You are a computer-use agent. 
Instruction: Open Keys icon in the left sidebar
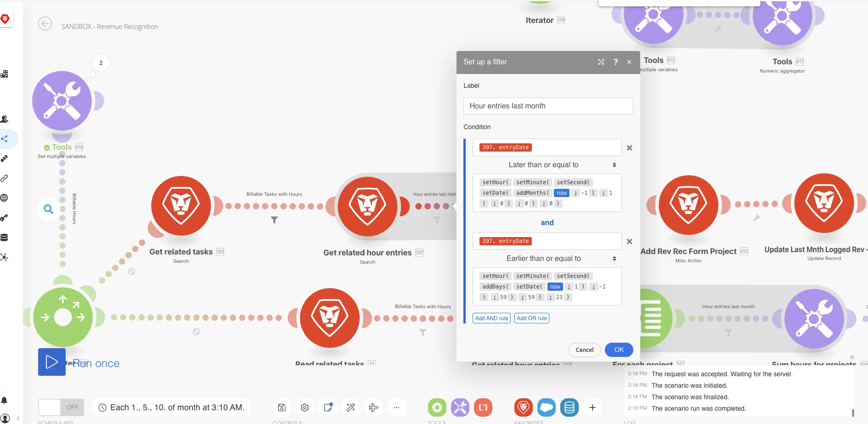5,218
